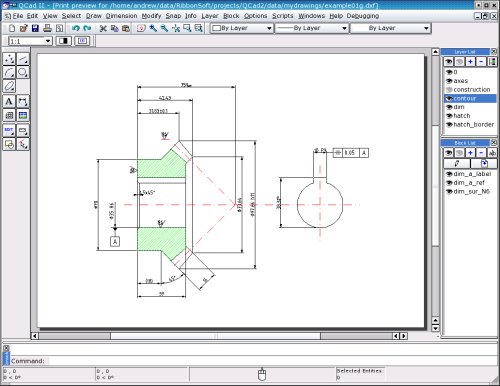Open the block tools icon

click(x=9, y=144)
